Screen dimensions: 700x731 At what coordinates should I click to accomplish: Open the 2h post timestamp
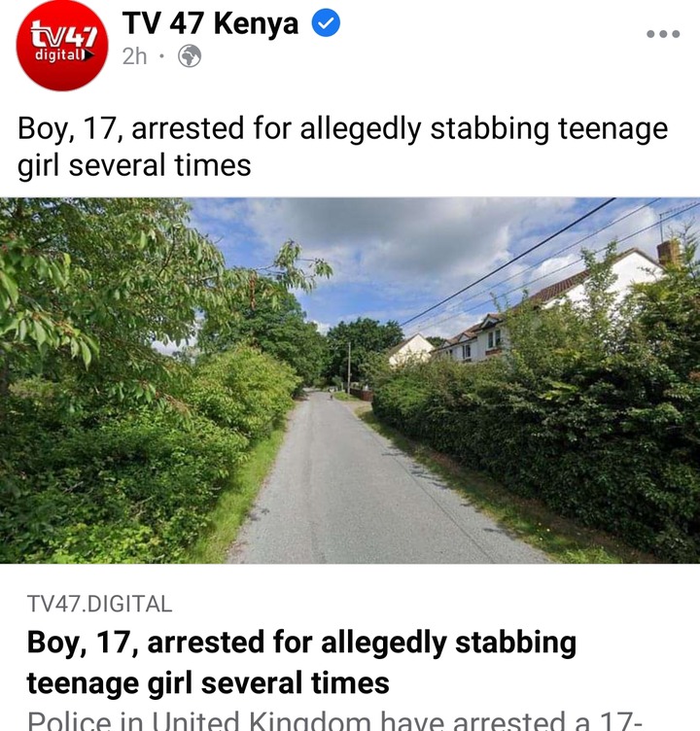[134, 56]
